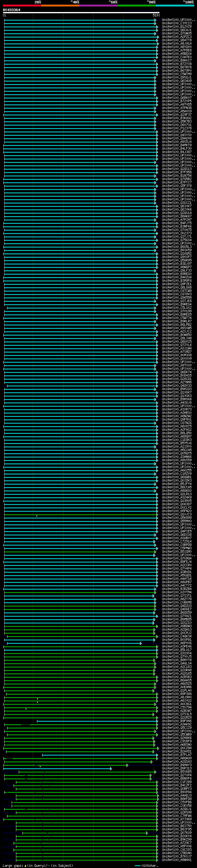Open last hit UniRef100_A9W441
This screenshot has height=868, width=197.
pos(177,860)
